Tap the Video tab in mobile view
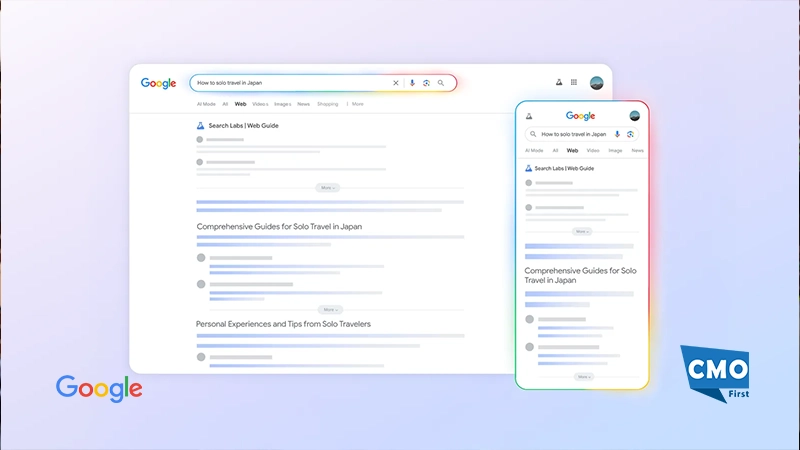Screen dimensions: 800x450 point(593,151)
